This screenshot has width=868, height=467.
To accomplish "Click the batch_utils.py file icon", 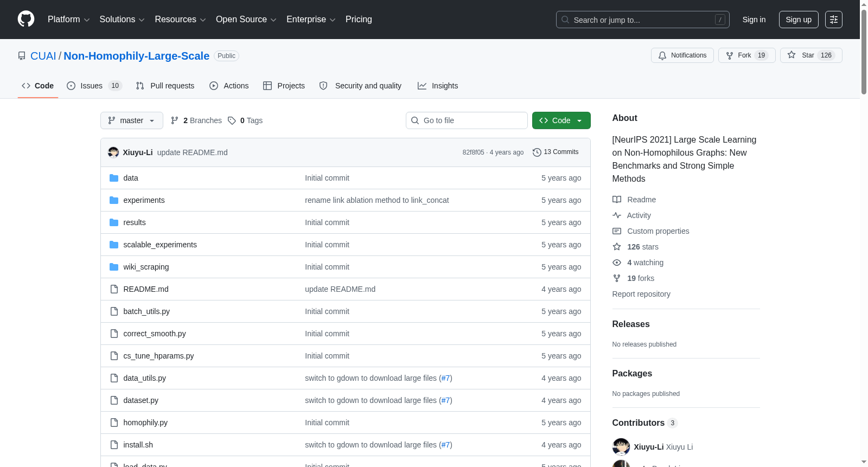I will point(114,311).
